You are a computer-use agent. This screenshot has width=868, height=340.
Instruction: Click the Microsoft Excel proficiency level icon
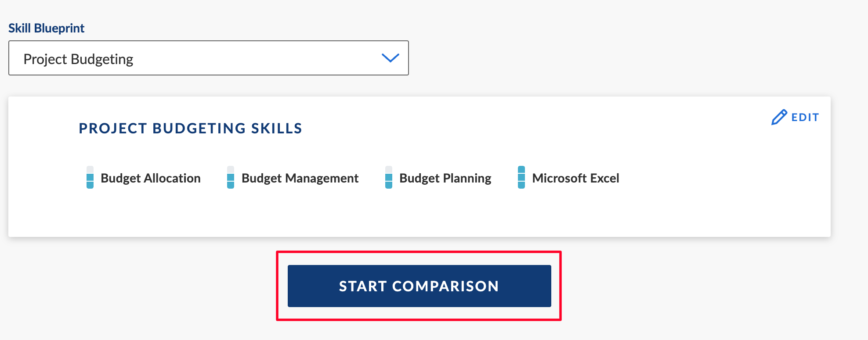click(x=521, y=177)
